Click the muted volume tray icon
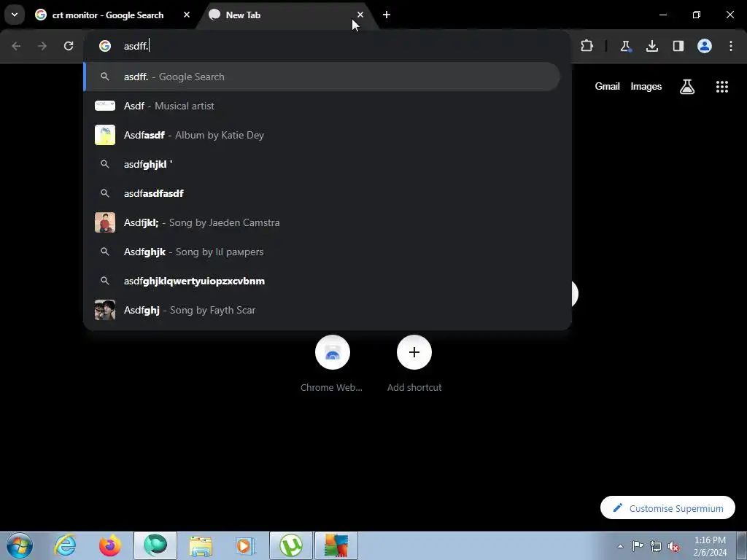747x560 pixels. (673, 546)
